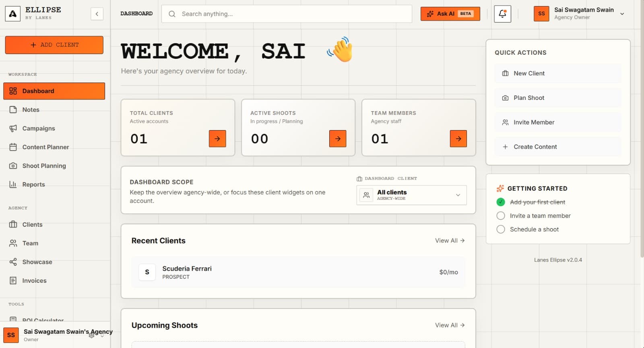644x348 pixels.
Task: Open the Scuderia Ferrari client row
Action: (298, 272)
